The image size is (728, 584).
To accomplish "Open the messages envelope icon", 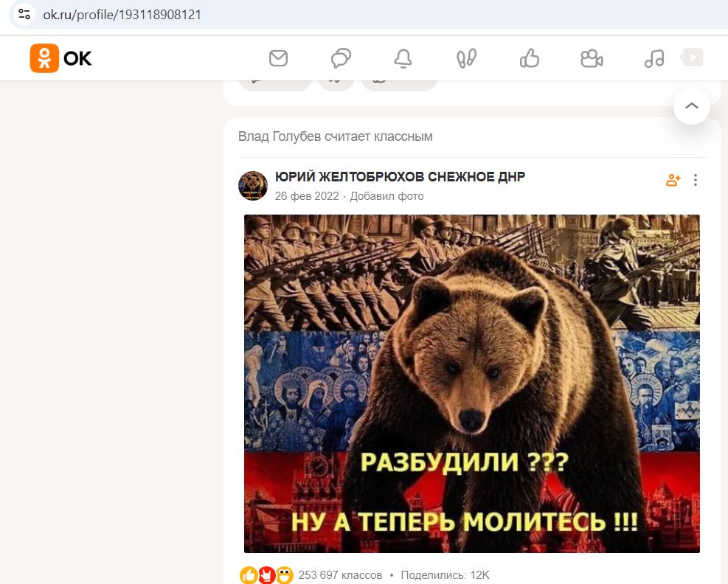I will pyautogui.click(x=279, y=58).
